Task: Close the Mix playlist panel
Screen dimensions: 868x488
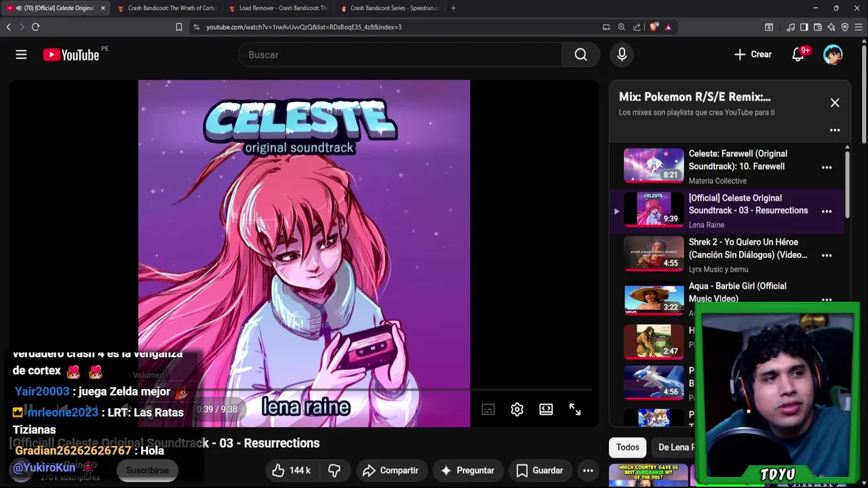Action: pyautogui.click(x=835, y=103)
